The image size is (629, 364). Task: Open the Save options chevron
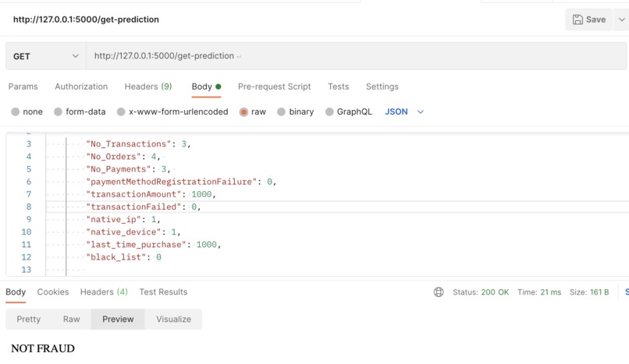coord(621,19)
